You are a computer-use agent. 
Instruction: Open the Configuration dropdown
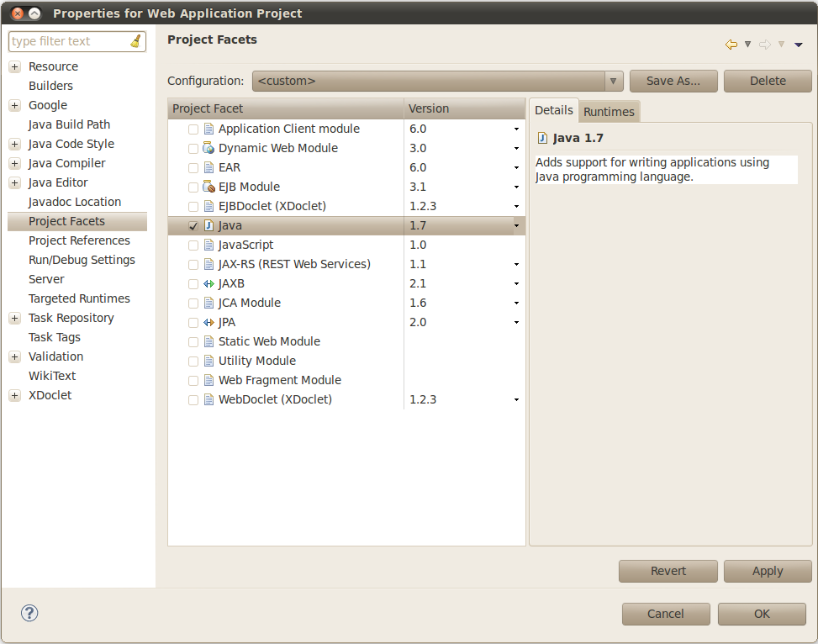(614, 81)
